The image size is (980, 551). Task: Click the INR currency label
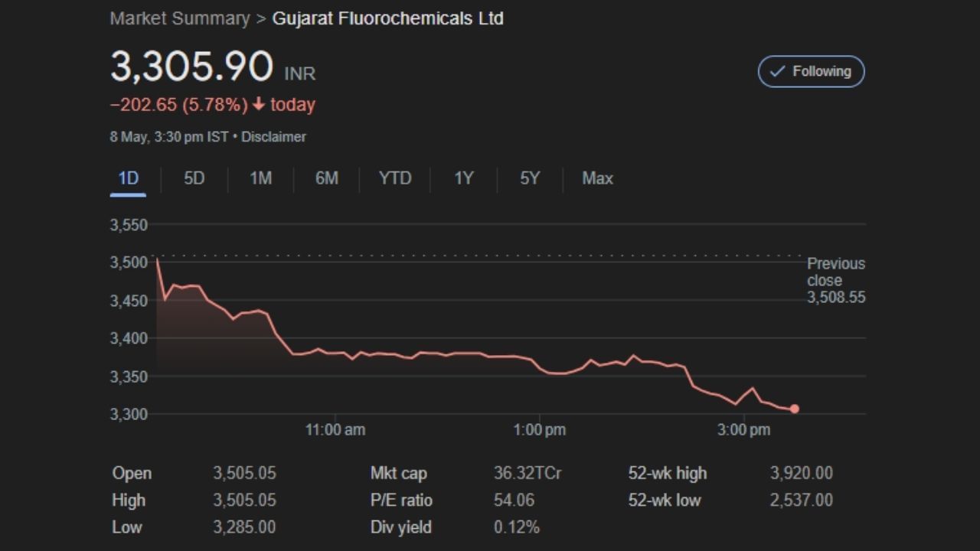[x=300, y=74]
